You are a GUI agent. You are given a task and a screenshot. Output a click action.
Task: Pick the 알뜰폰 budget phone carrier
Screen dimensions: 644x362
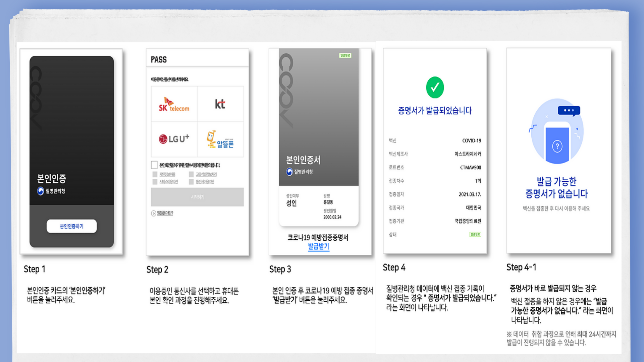coord(220,139)
